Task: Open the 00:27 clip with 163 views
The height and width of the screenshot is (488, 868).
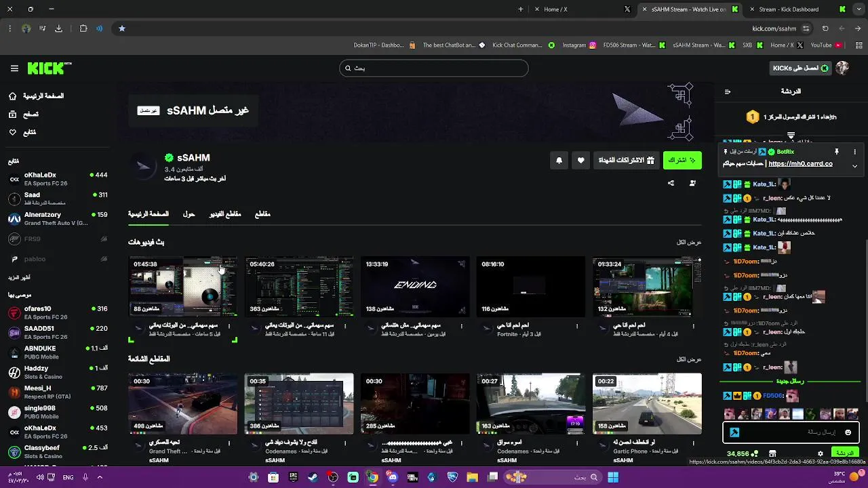Action: click(531, 404)
